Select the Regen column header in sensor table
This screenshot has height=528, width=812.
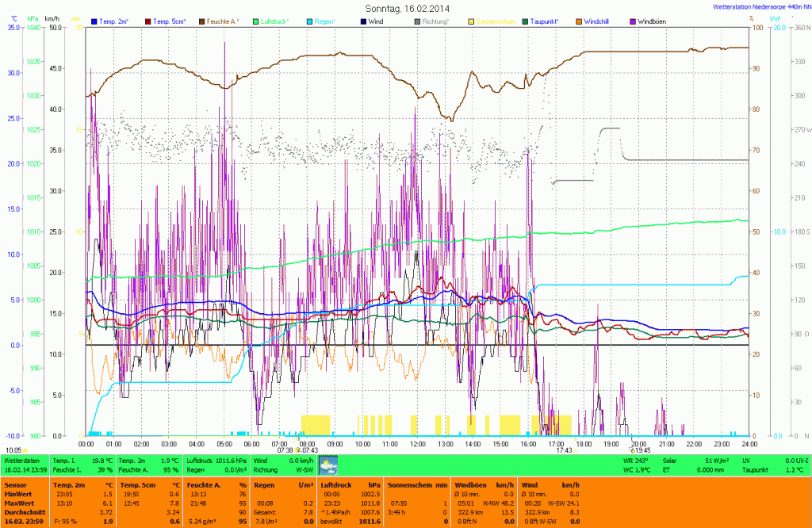[265, 484]
